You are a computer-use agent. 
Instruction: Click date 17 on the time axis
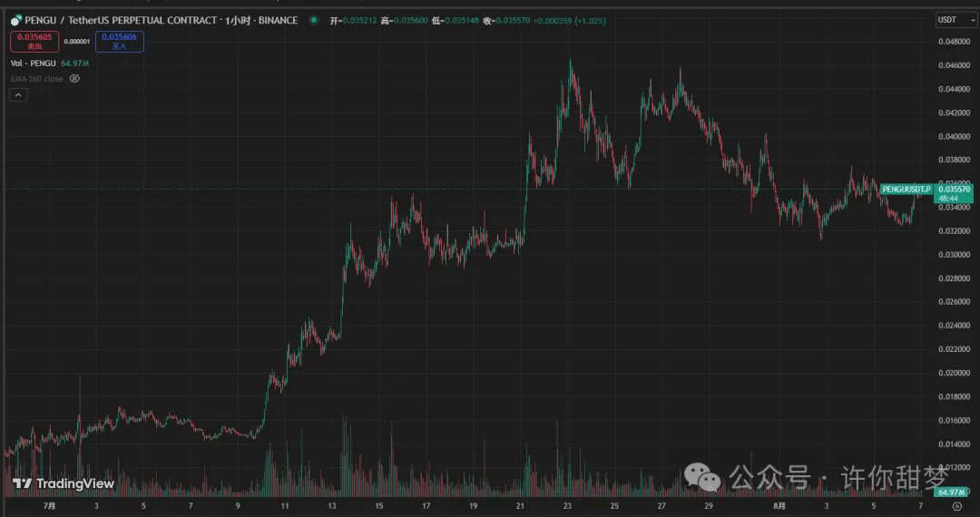(426, 506)
